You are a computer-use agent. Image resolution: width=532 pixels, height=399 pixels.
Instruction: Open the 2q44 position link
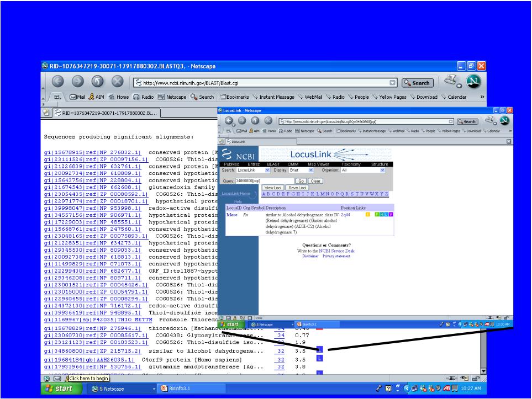pos(345,215)
